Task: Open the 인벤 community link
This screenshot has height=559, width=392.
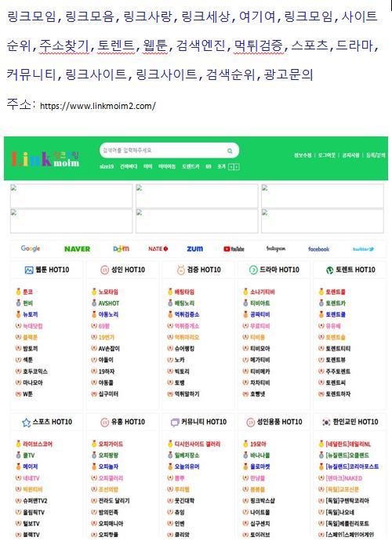Action: click(x=180, y=524)
